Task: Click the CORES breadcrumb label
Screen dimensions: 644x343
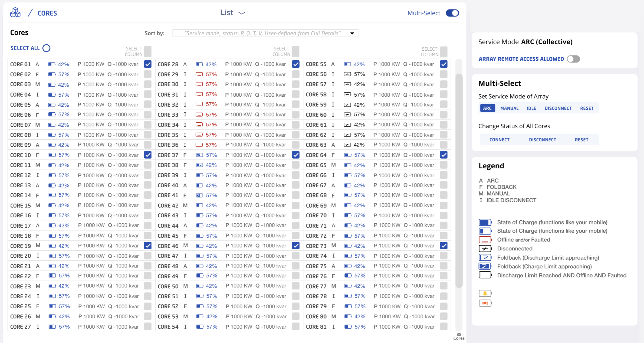Action: tap(47, 13)
